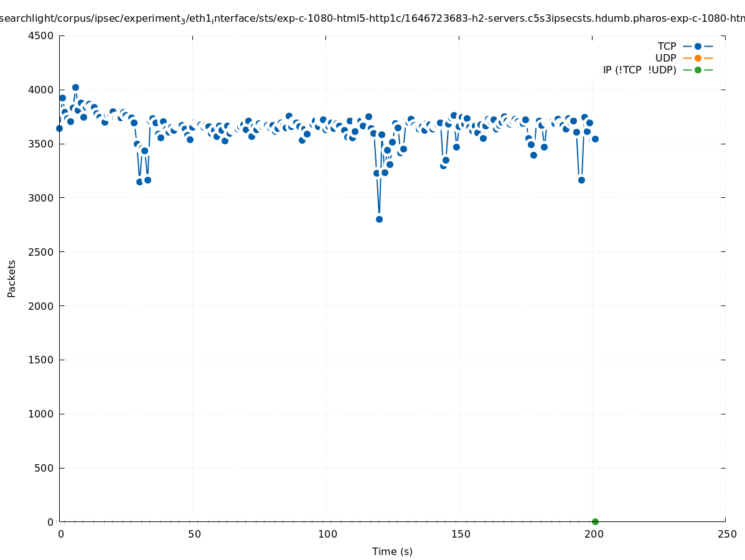The image size is (745, 560).
Task: Click the 4500 y-axis tick label
Action: click(x=41, y=35)
